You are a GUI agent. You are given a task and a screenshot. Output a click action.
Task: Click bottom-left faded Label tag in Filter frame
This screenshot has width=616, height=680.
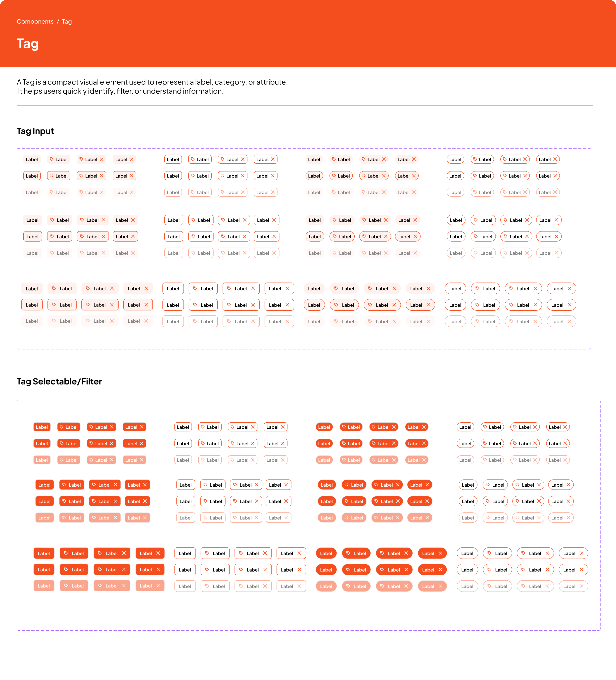[44, 586]
